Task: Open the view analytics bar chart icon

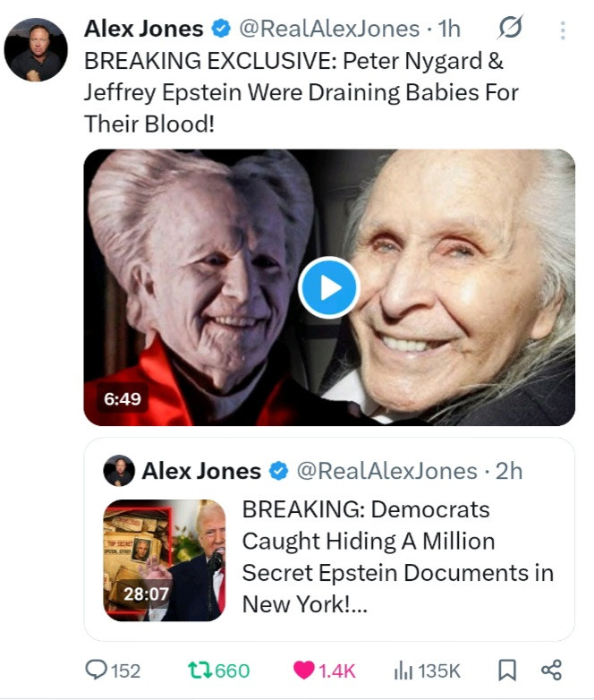Action: pos(405,670)
